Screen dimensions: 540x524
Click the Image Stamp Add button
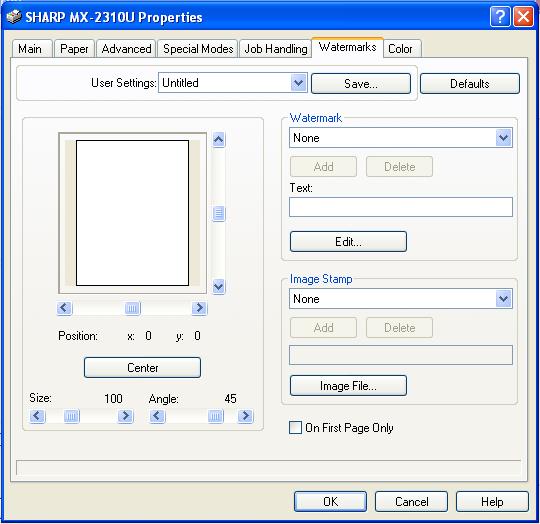(x=323, y=327)
